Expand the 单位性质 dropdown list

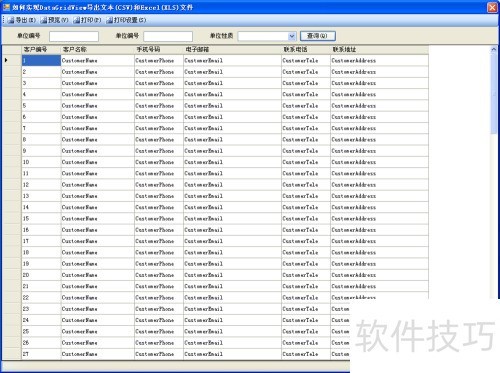click(x=292, y=36)
